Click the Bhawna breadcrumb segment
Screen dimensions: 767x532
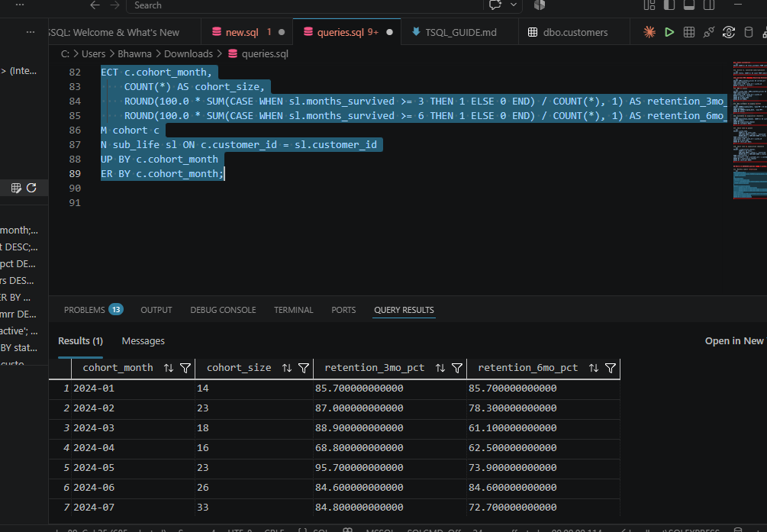point(134,54)
